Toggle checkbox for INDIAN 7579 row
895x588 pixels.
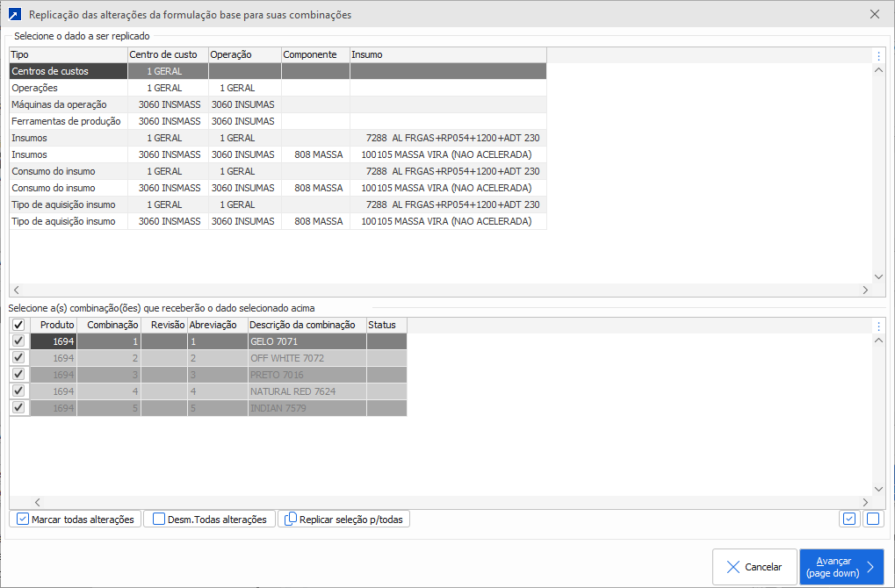point(19,408)
